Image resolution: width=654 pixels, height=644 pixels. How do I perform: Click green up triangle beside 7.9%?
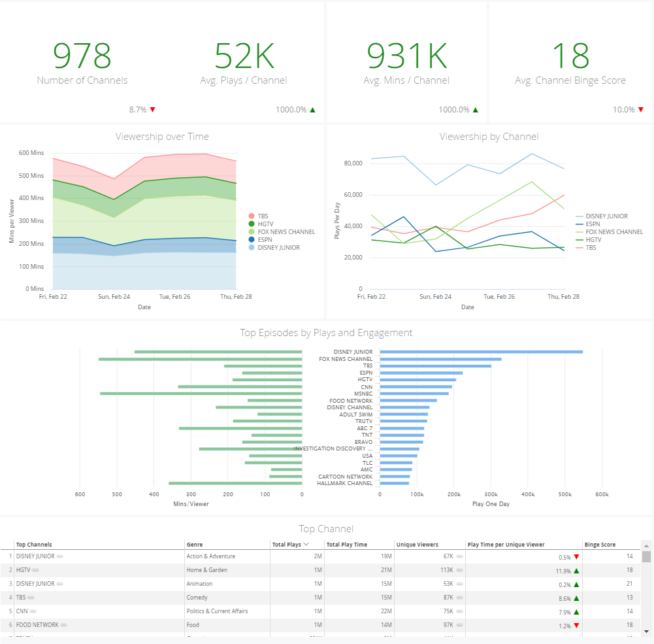click(576, 612)
